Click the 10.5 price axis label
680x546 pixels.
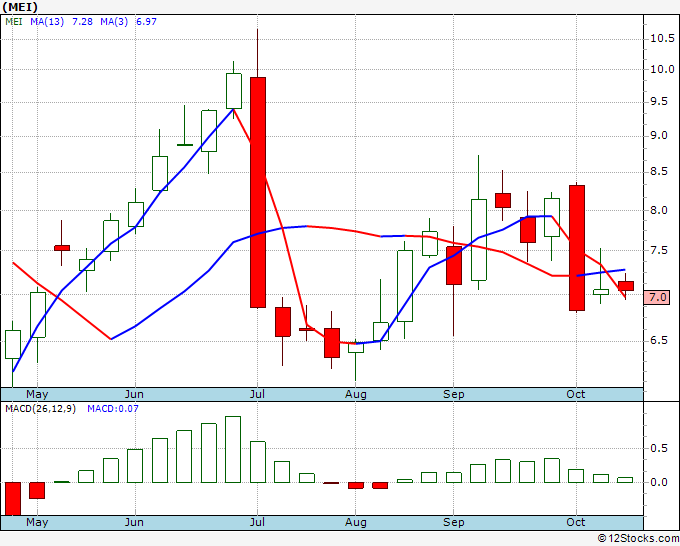click(x=662, y=39)
